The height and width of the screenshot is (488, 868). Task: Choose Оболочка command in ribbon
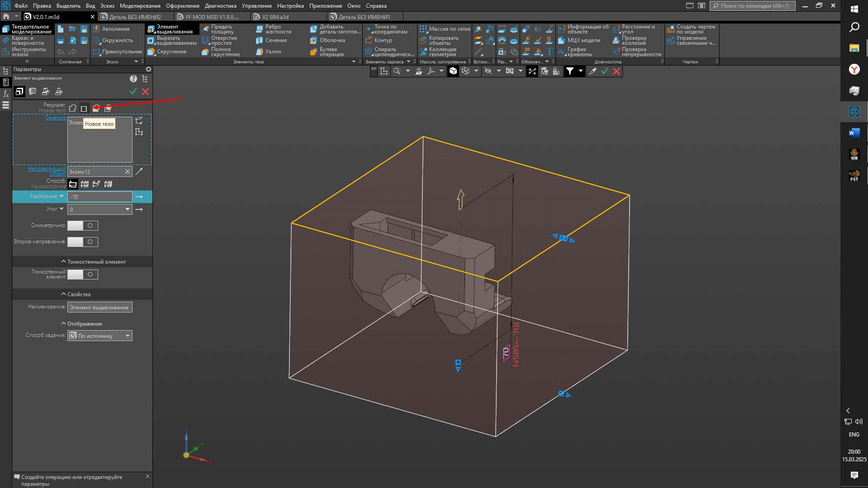pyautogui.click(x=328, y=40)
